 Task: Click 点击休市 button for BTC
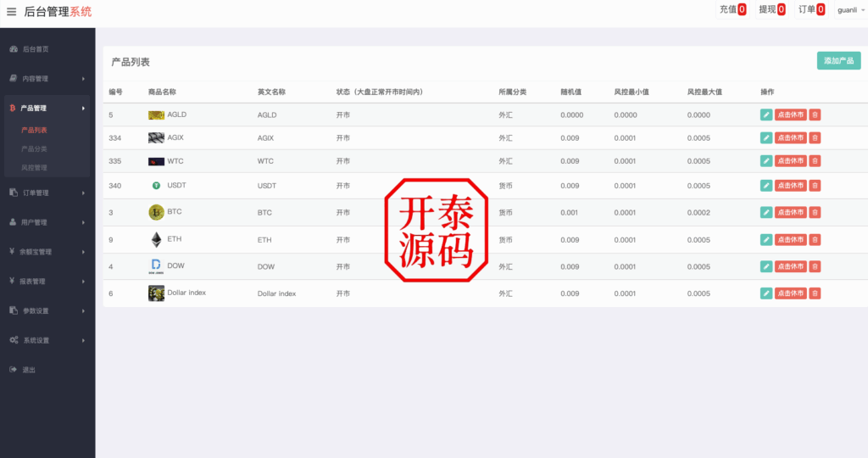click(x=791, y=212)
